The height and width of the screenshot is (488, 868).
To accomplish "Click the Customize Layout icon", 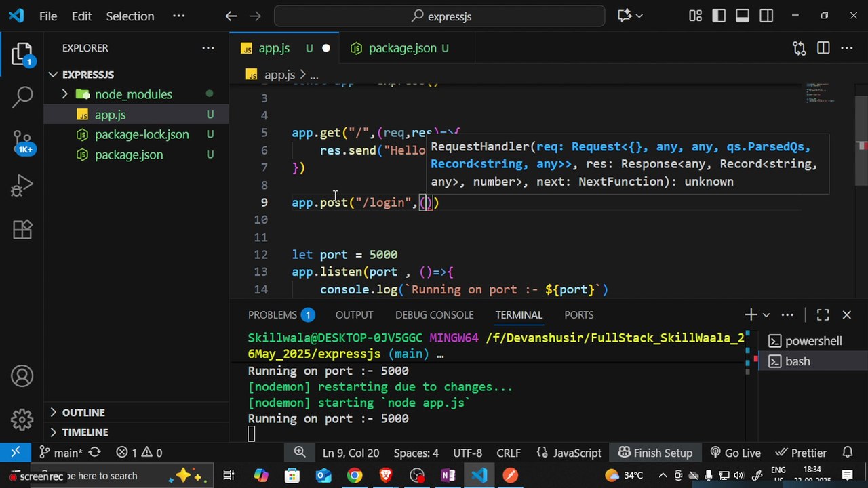I will (695, 16).
